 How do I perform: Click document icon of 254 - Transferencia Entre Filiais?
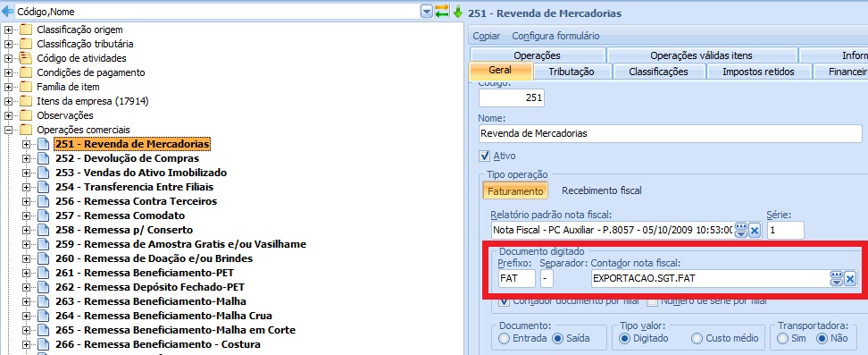pos(43,188)
